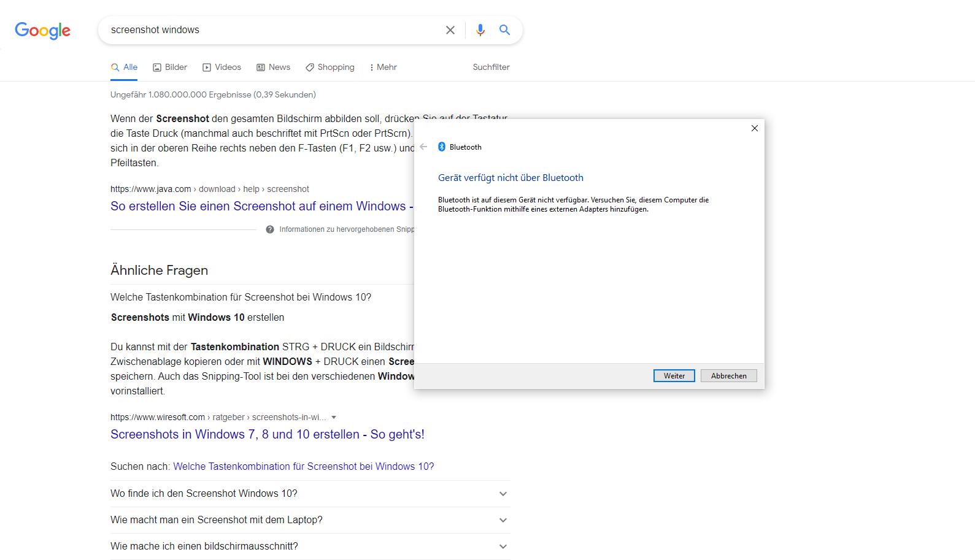Collapse 'Welche Tastenkombination für Screenshot bei Windows 10?' question
Viewport: 975px width, 560px height.
(x=241, y=297)
